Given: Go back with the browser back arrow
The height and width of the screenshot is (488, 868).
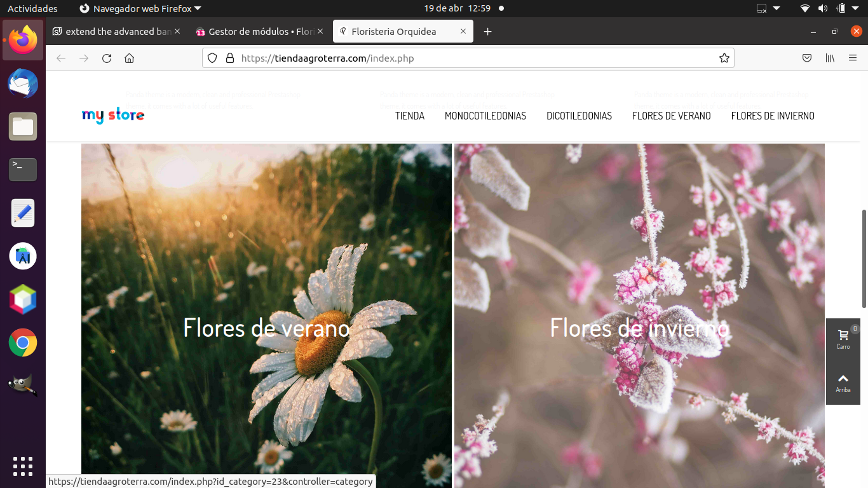Looking at the screenshot, I should 61,58.
